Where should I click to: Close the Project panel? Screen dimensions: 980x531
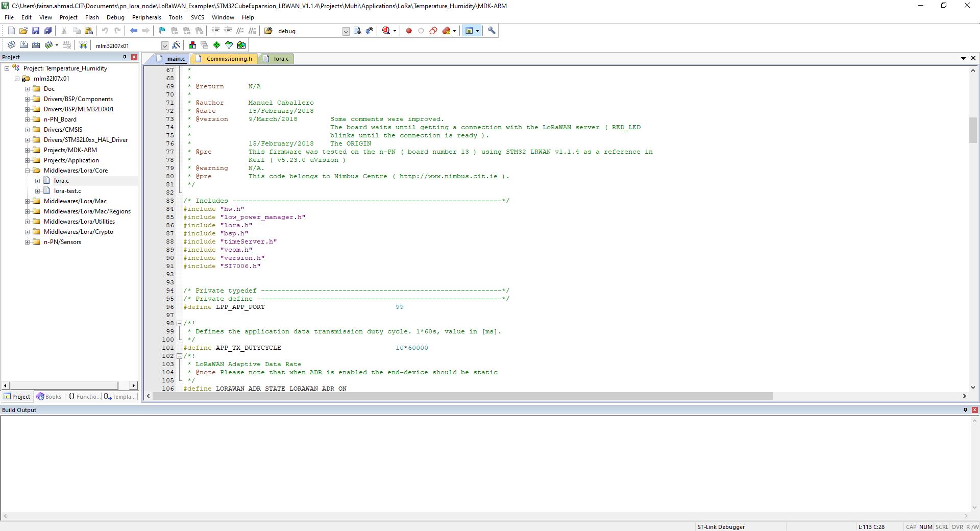click(x=134, y=57)
